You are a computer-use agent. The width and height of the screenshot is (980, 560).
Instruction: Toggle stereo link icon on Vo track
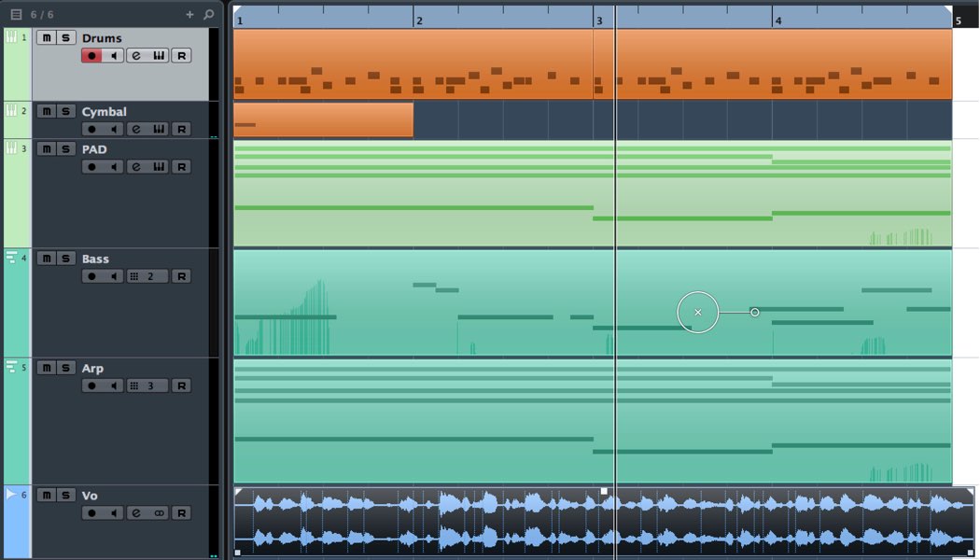159,513
